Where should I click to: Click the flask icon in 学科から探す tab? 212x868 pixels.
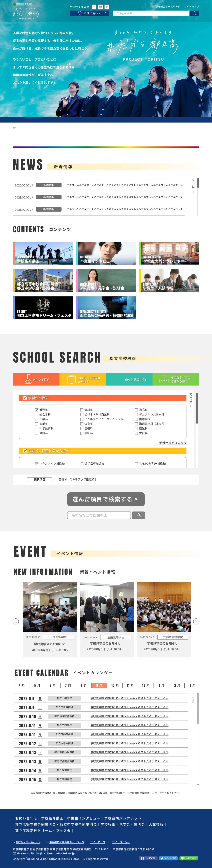click(x=28, y=379)
